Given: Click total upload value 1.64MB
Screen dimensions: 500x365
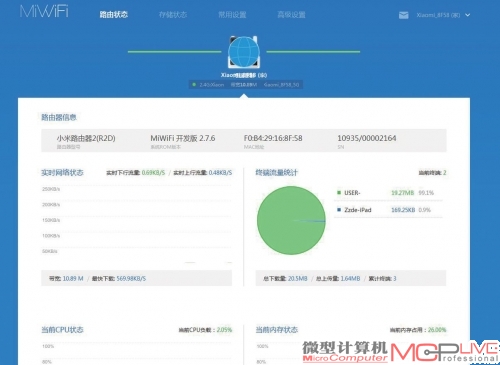Looking at the screenshot, I should [350, 278].
